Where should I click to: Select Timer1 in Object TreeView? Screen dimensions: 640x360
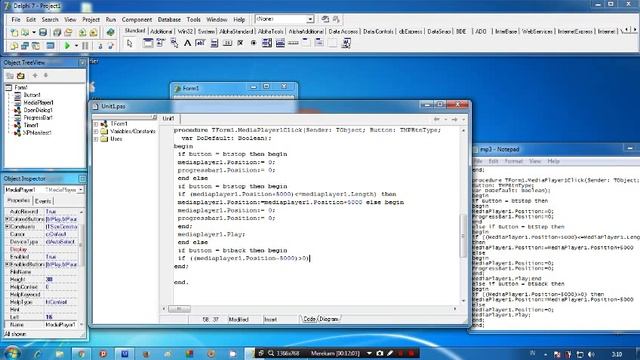pos(31,125)
